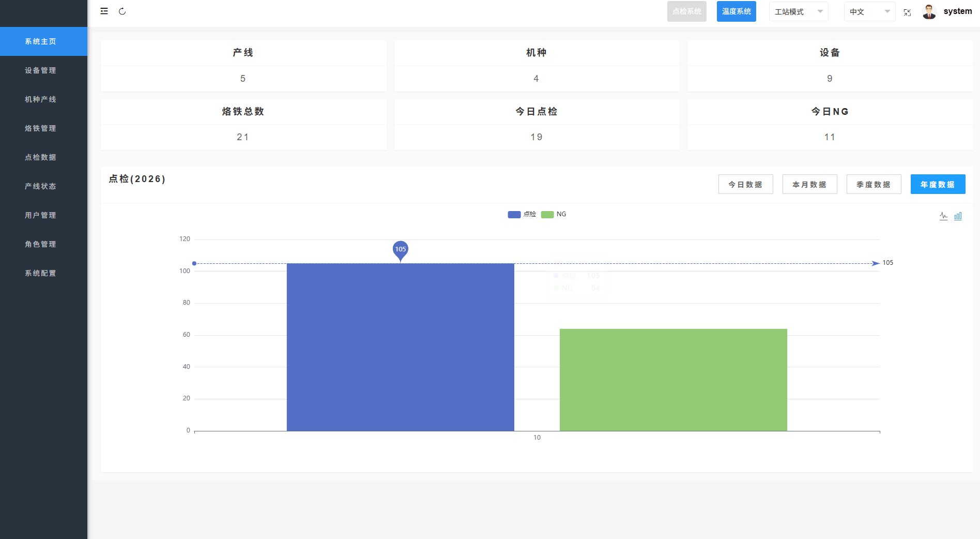This screenshot has width=980, height=539.
Task: Open the 工站模式 dropdown
Action: pyautogui.click(x=799, y=11)
